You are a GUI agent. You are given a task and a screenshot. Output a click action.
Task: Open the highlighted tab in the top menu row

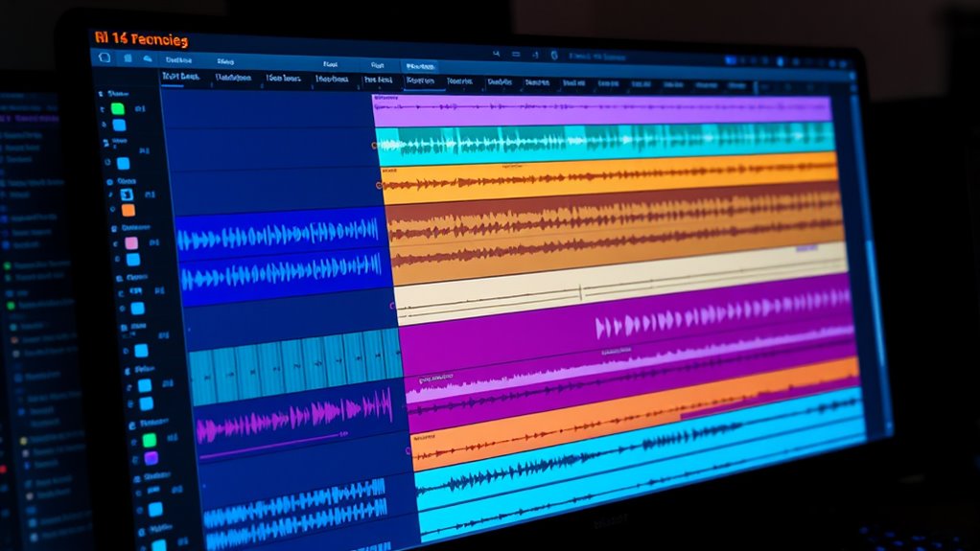[420, 66]
